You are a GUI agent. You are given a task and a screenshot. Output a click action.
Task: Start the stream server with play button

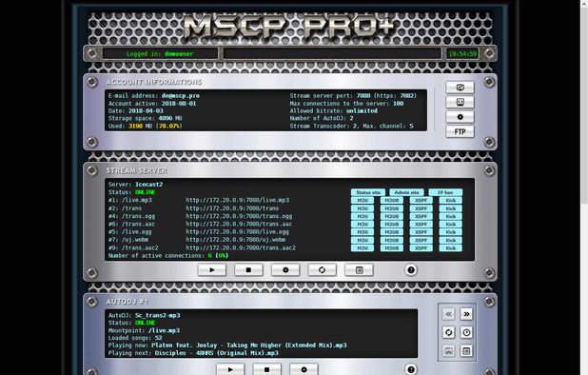(x=212, y=270)
